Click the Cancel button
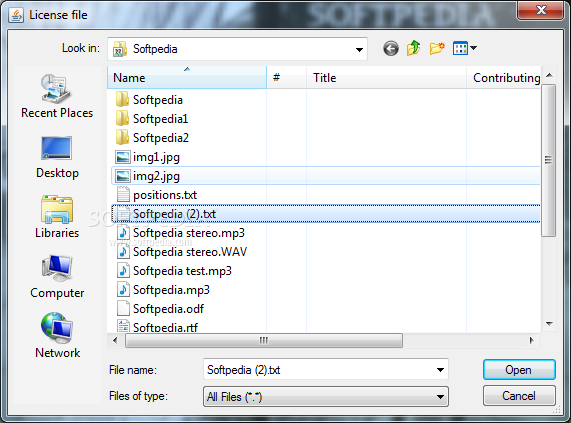 coord(519,396)
